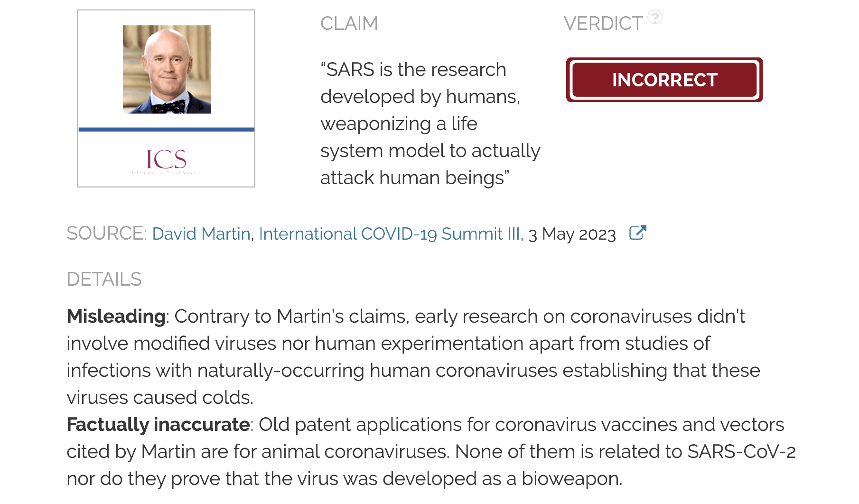This screenshot has width=859, height=504.
Task: Click the small tagline under ICS logo
Action: pos(166,173)
